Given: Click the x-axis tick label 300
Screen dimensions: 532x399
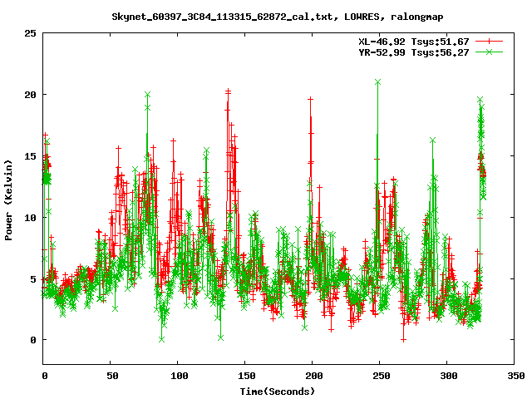Looking at the screenshot, I should [447, 376].
